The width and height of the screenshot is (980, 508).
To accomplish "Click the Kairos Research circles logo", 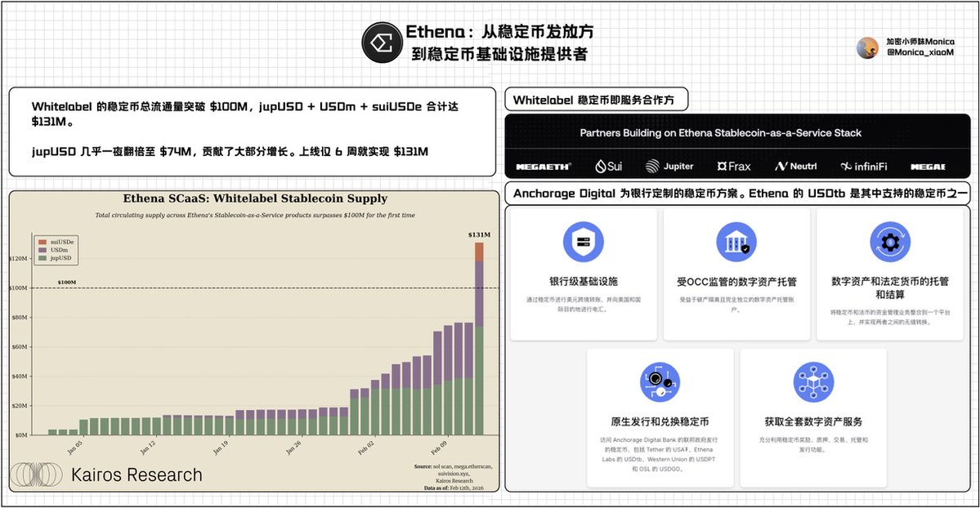I will coord(37,475).
